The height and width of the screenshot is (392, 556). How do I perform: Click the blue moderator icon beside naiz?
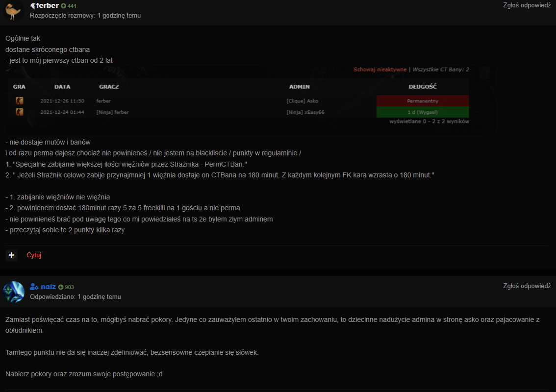(34, 287)
